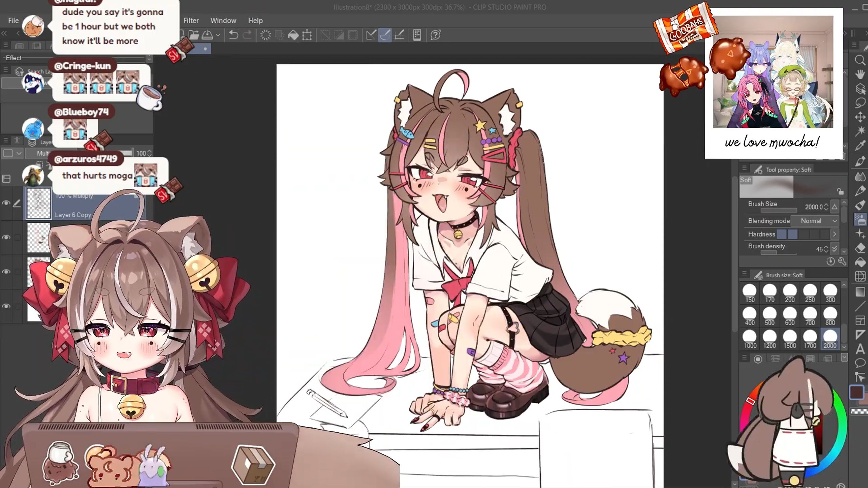Select the Text tool in tool palette
The width and height of the screenshot is (868, 488).
coord(860,349)
